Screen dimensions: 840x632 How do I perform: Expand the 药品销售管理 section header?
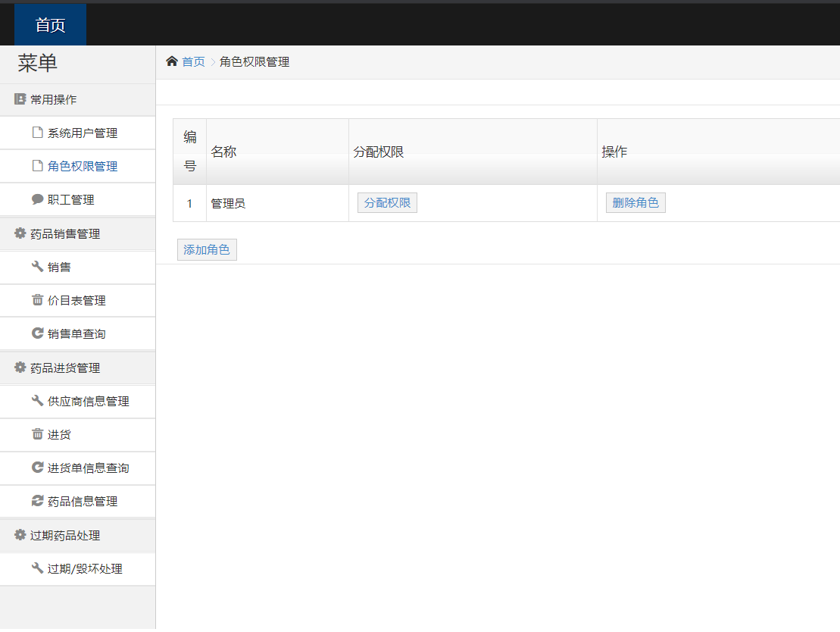[64, 234]
